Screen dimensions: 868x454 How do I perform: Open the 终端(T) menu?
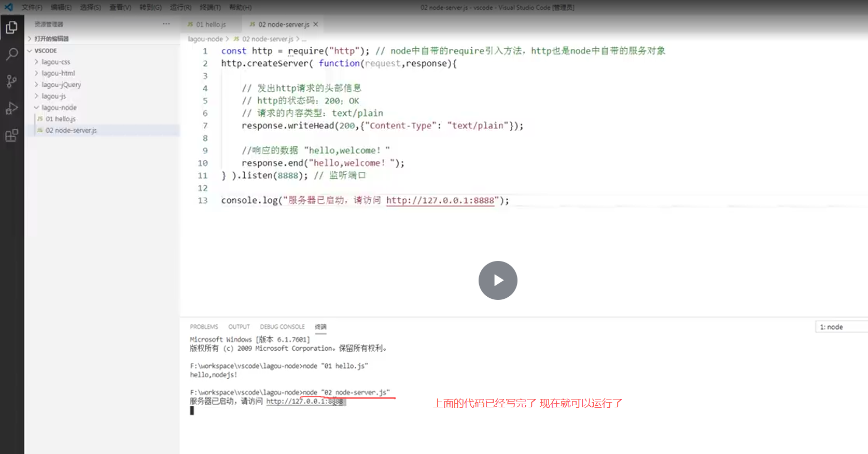[210, 7]
